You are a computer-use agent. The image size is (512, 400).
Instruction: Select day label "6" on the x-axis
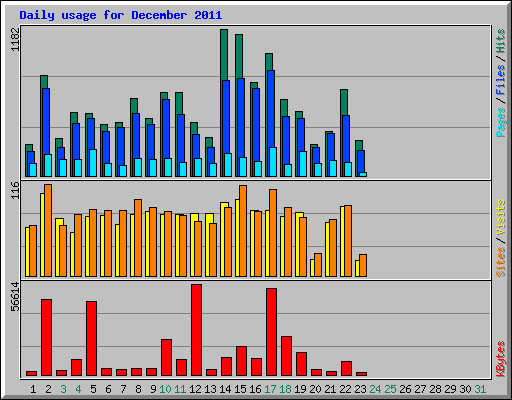[x=108, y=389]
